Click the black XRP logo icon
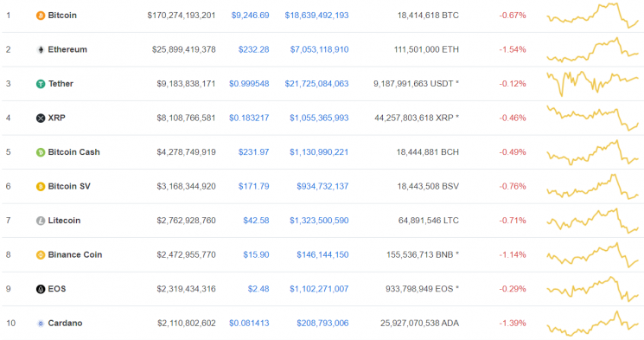The height and width of the screenshot is (340, 644). point(41,118)
